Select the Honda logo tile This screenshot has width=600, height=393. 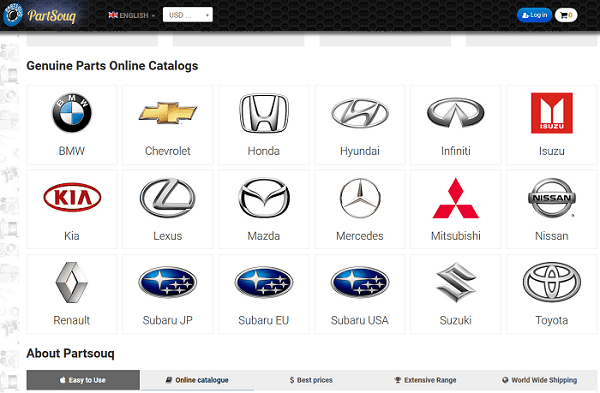264,113
